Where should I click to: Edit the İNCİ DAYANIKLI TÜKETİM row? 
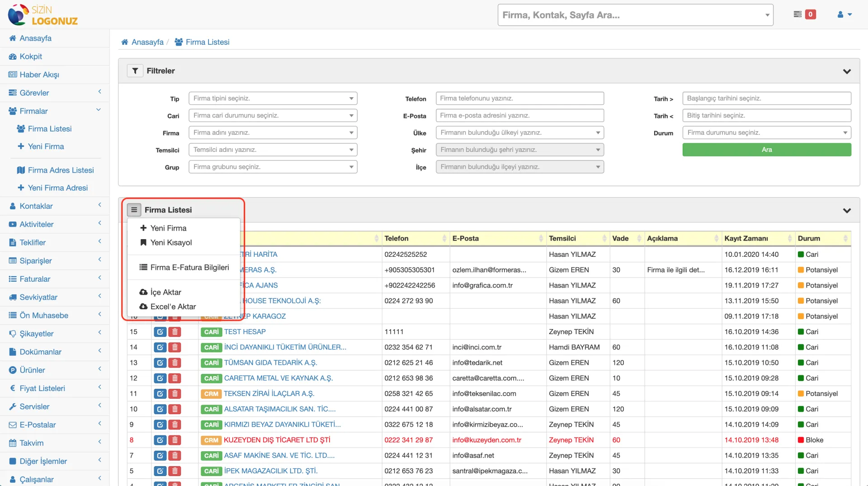160,347
